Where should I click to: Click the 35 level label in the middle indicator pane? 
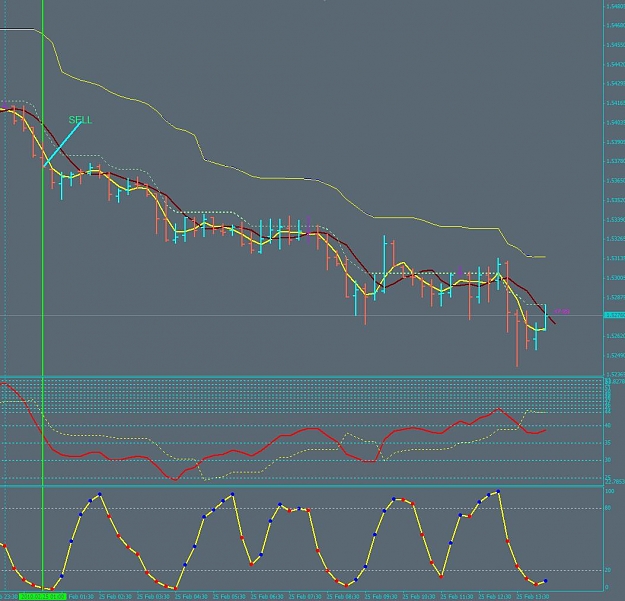[608, 443]
